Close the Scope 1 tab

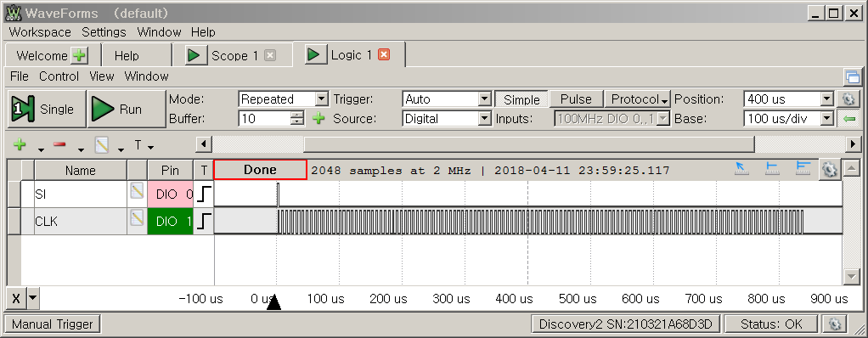click(269, 55)
